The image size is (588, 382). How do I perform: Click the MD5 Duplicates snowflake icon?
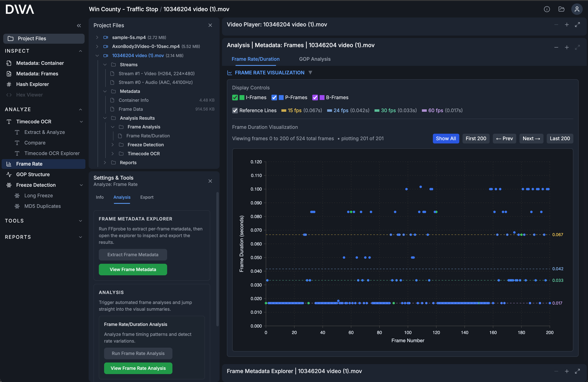tap(17, 206)
